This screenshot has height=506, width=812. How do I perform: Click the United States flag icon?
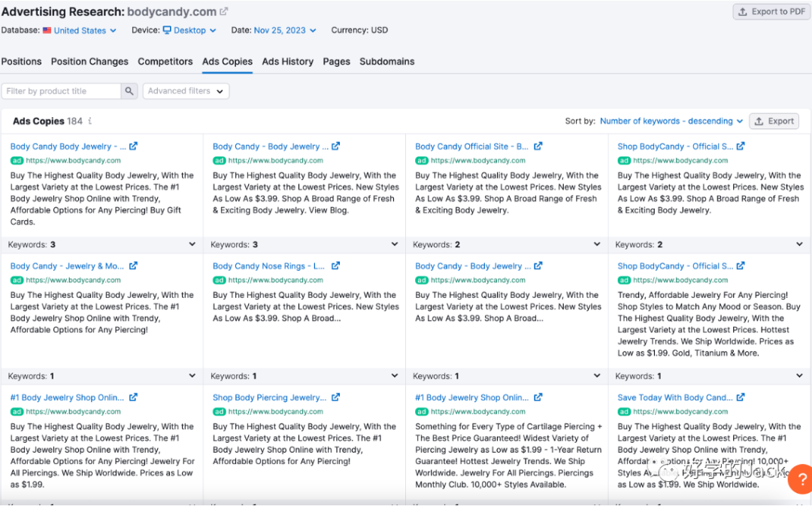pos(47,31)
